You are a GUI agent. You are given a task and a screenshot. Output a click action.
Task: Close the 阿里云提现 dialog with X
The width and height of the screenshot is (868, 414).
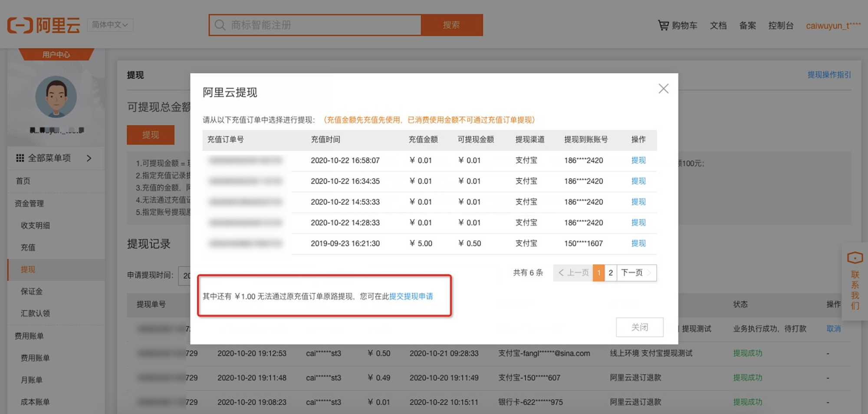click(663, 89)
